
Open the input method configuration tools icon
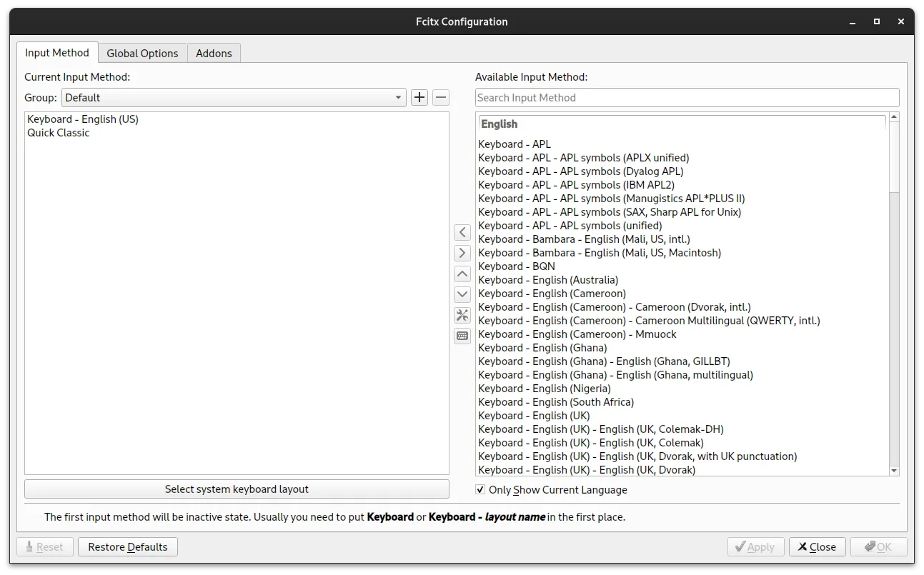[462, 314]
